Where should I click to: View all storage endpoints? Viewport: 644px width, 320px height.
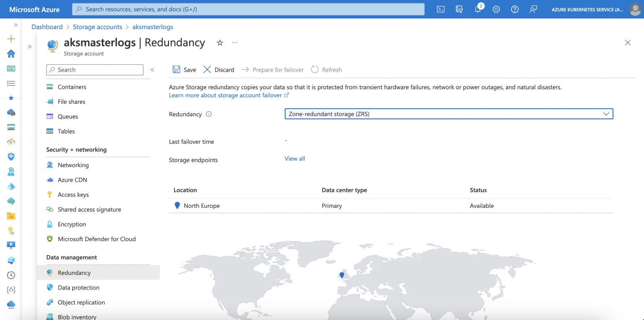[294, 158]
